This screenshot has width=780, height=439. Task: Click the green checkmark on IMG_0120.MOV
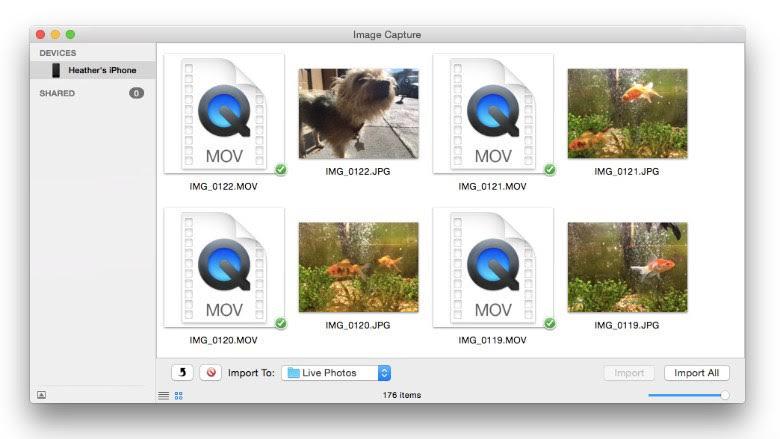coord(281,323)
